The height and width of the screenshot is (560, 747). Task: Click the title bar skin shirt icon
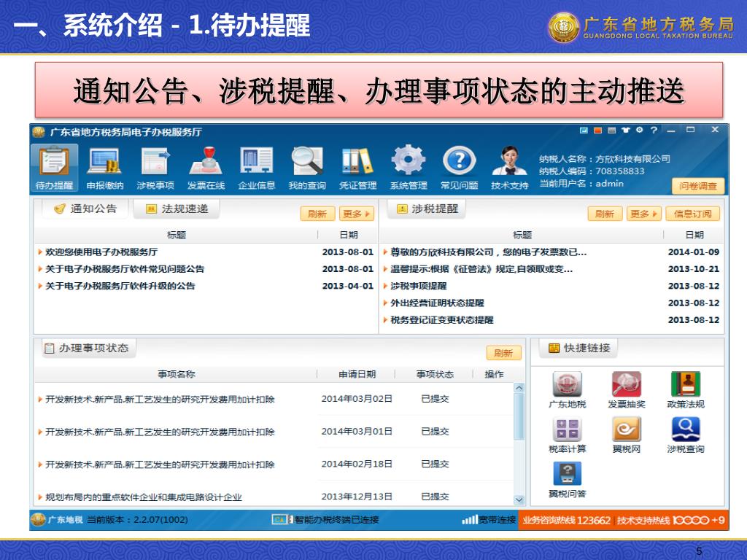pyautogui.click(x=625, y=130)
